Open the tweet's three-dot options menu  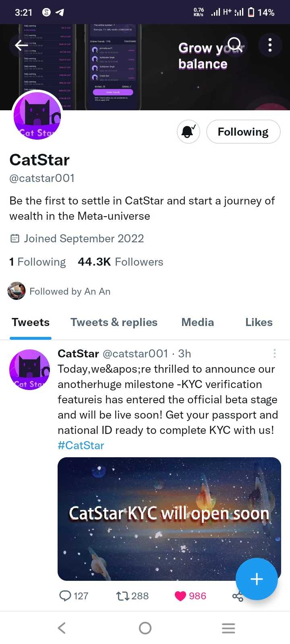pos(274,353)
